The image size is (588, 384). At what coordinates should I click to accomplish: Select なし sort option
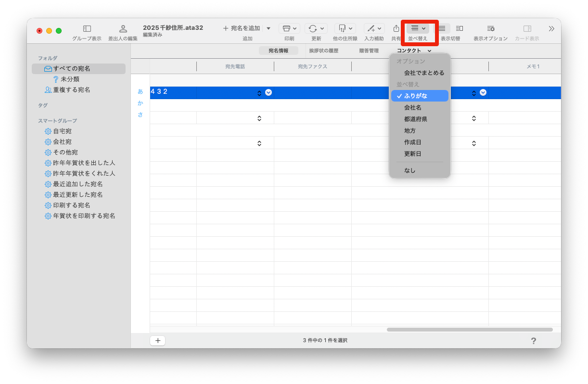(410, 170)
